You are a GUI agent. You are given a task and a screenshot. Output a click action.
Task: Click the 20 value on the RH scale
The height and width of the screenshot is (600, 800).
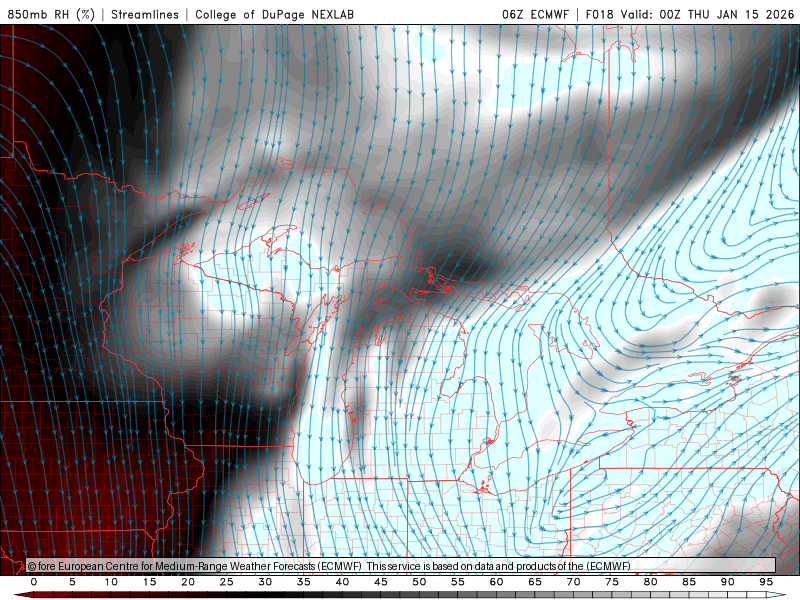[188, 582]
